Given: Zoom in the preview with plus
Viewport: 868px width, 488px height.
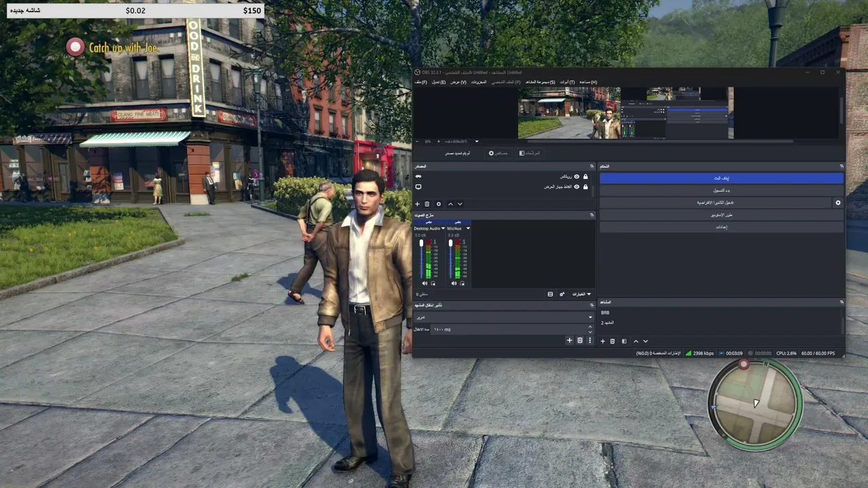Looking at the screenshot, I should point(440,142).
